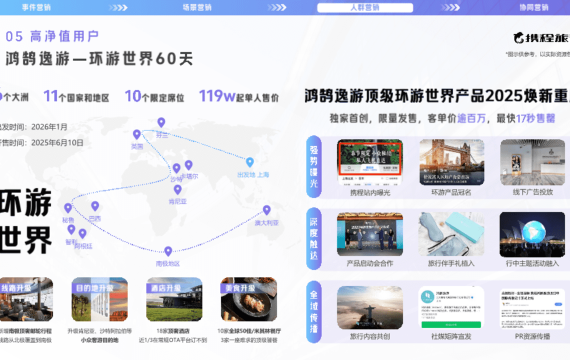570x360 pixels.
Task: Select the 阿根廷 location pin
Action: pyautogui.click(x=83, y=233)
